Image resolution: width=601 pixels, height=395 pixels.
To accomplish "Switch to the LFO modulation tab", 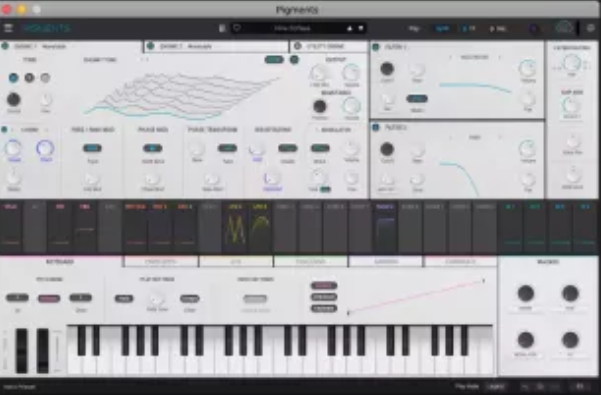I will (236, 262).
